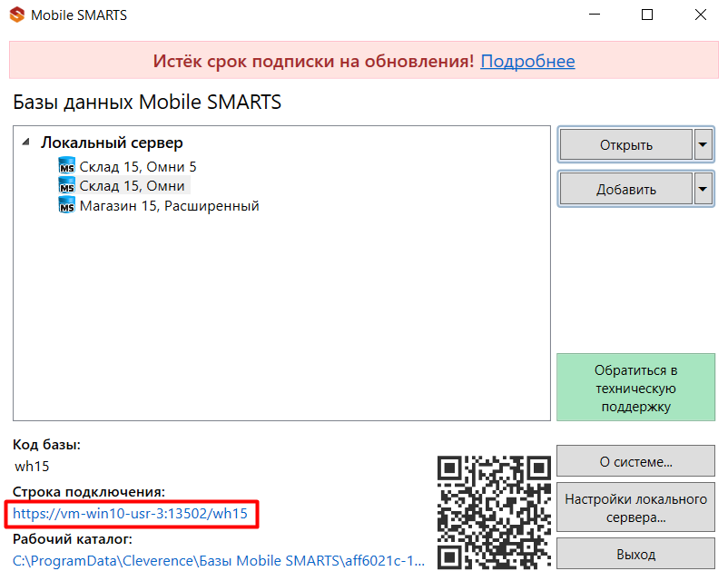Click the Базы данных Mobile SMARTS heading
Image resolution: width=728 pixels, height=581 pixels.
pyautogui.click(x=147, y=103)
